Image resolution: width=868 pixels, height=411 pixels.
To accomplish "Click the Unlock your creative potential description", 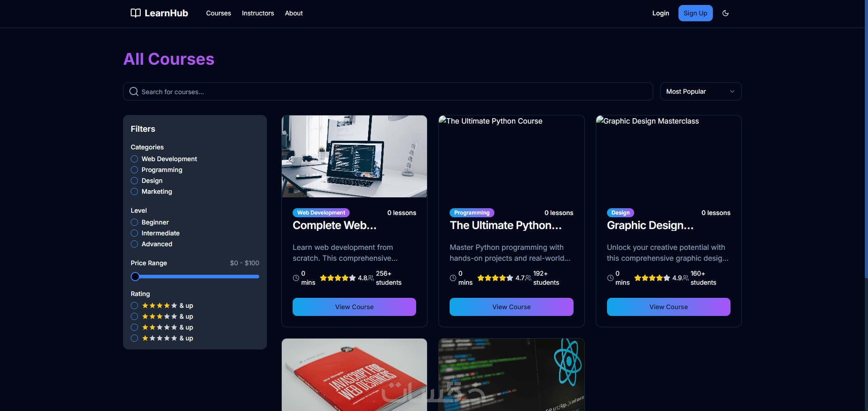I will (668, 253).
